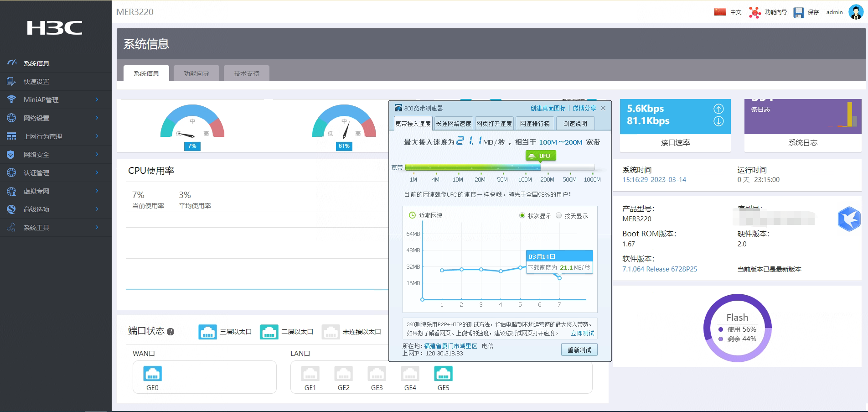The image size is (868, 412).
Task: Click the 网络安全 shield icon
Action: 10,154
